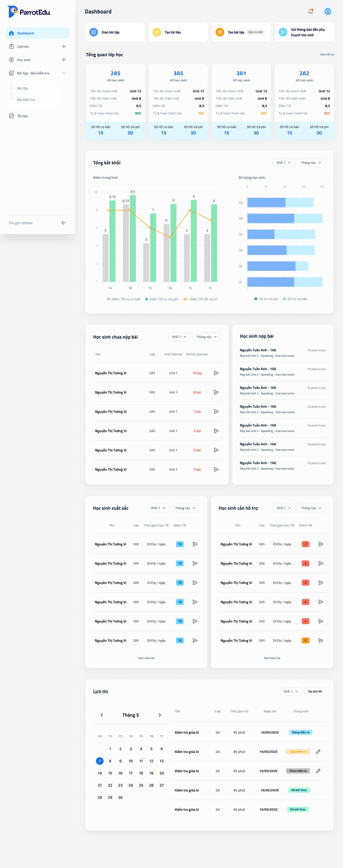Open Tháng này dropdown in Học sinh xuất sắc
Image resolution: width=343 pixels, height=868 pixels.
pos(186,508)
